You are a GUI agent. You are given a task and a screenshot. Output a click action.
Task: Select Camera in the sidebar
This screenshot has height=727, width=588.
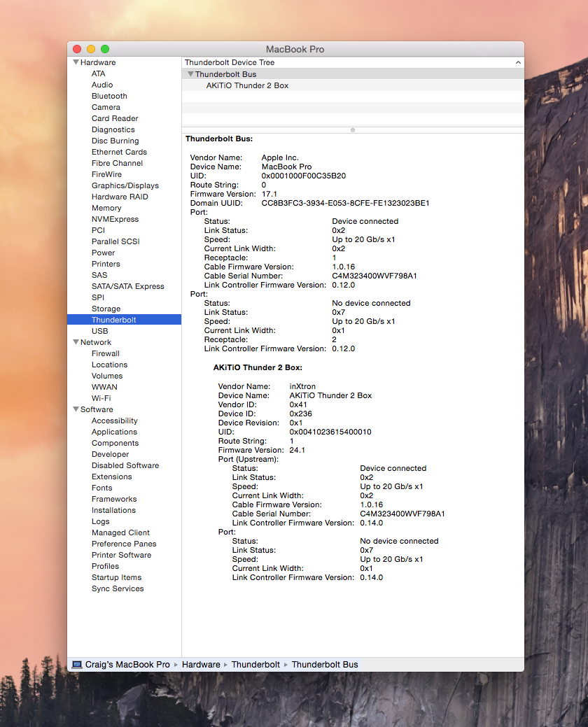pos(106,107)
